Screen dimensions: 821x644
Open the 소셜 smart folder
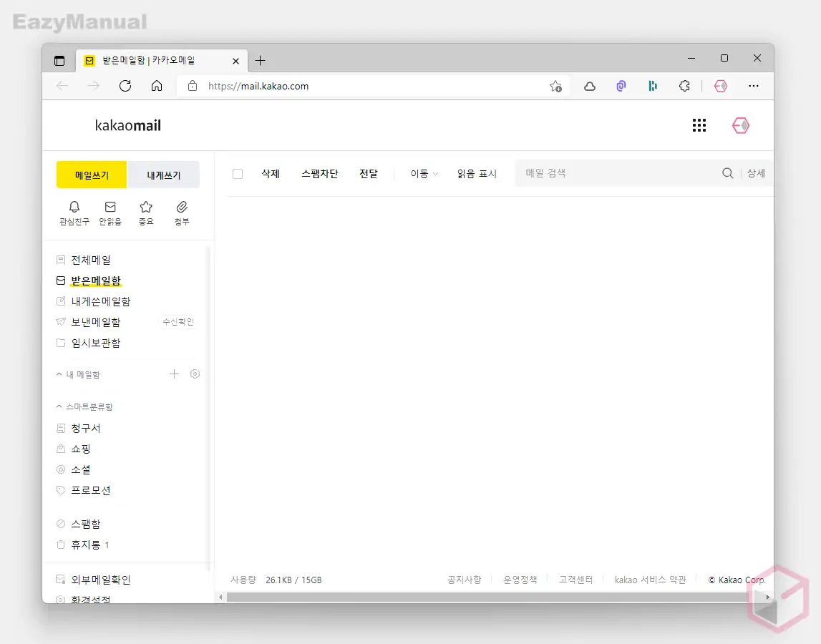pos(81,469)
